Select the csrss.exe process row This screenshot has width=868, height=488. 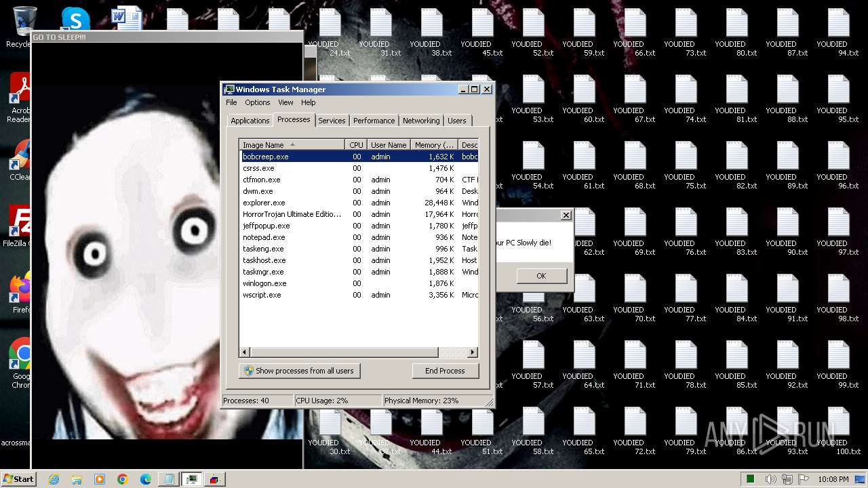coord(359,168)
